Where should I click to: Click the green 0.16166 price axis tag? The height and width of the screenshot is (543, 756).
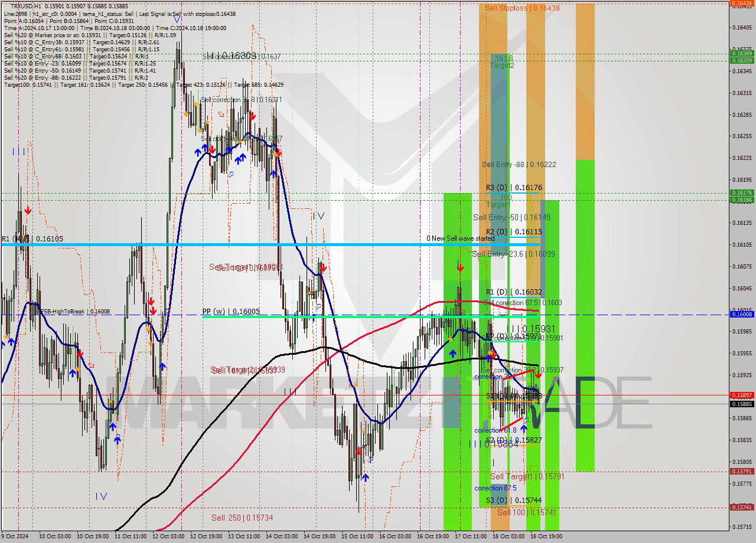[742, 199]
